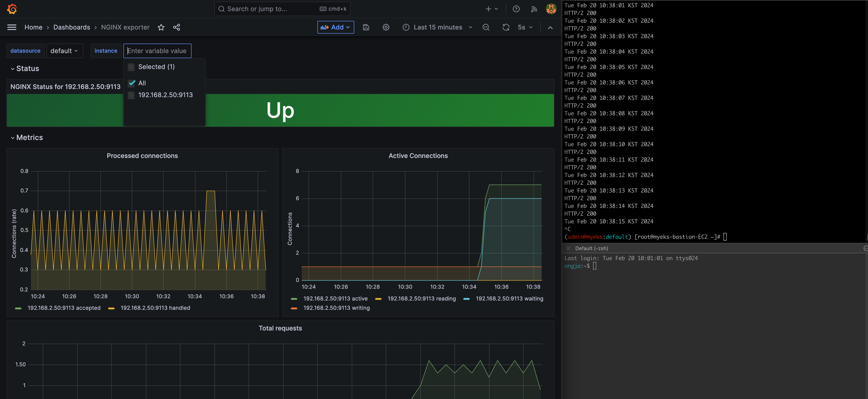Select the Default (-zsh) terminal tab
Viewport: 868px width, 399px height.
[591, 248]
